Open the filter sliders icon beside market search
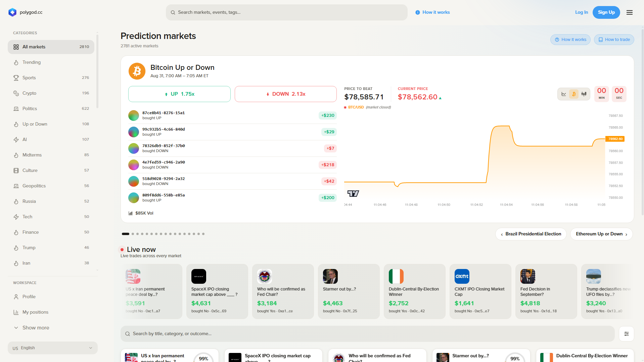Viewport: 644px width, 362px height. coord(627,334)
